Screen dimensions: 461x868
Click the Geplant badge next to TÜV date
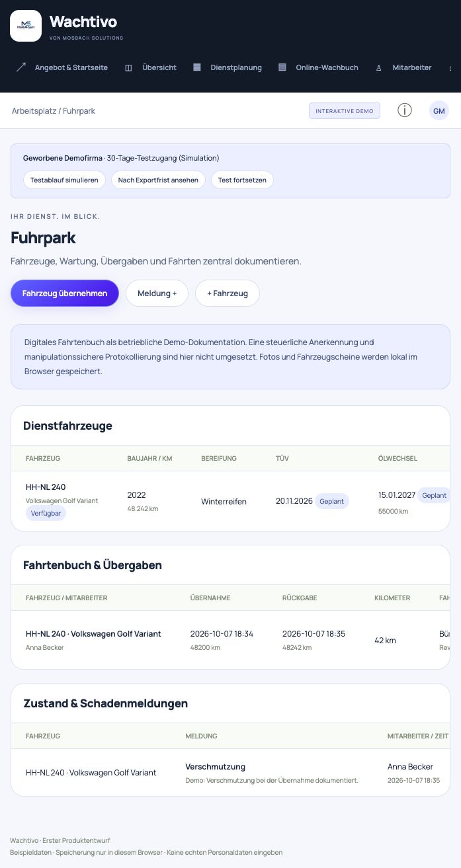tap(331, 501)
